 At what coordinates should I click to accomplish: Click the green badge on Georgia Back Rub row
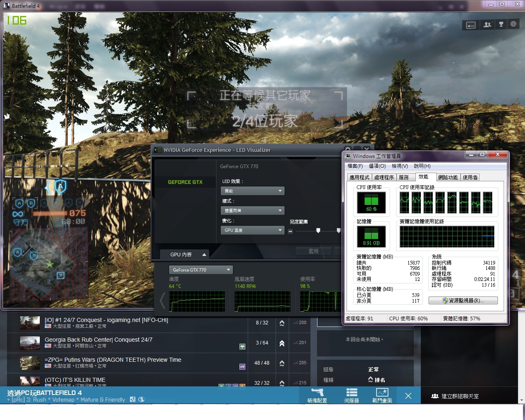tap(242, 347)
